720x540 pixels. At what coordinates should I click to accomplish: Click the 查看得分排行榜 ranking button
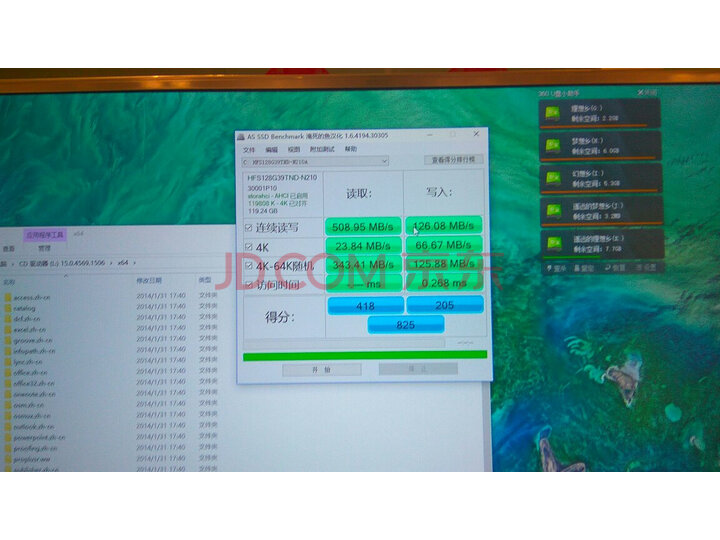(x=453, y=160)
